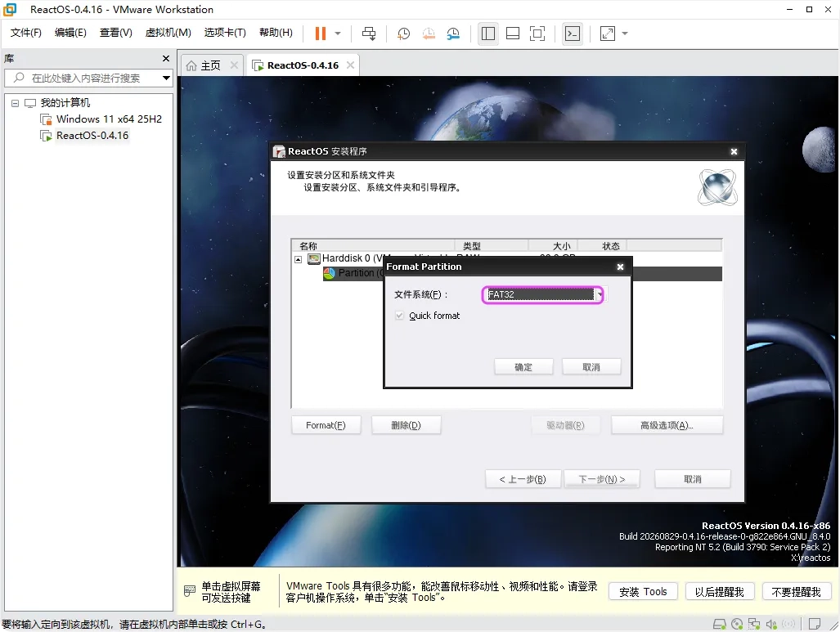This screenshot has width=840, height=632.
Task: Close the 库 library panel
Action: click(166, 58)
